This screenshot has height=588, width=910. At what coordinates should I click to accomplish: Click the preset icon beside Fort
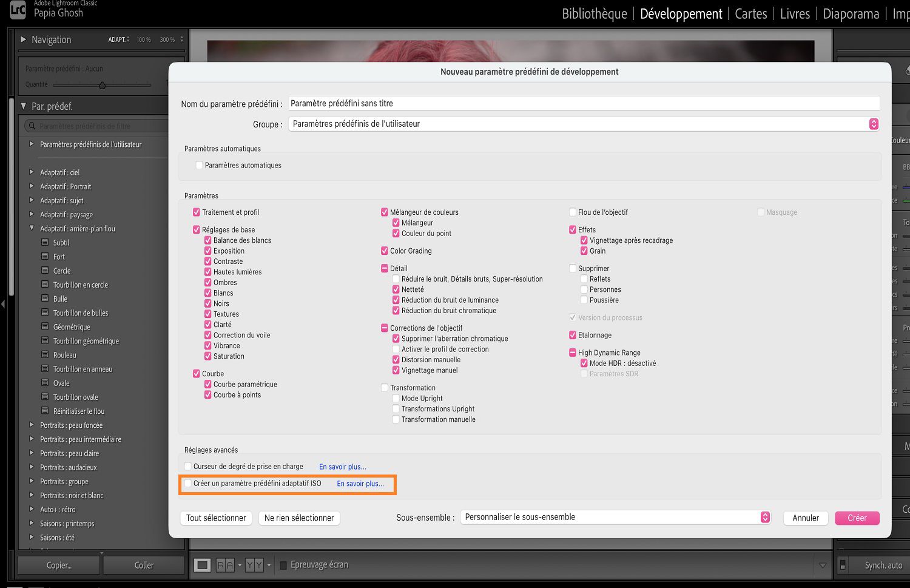coord(45,256)
